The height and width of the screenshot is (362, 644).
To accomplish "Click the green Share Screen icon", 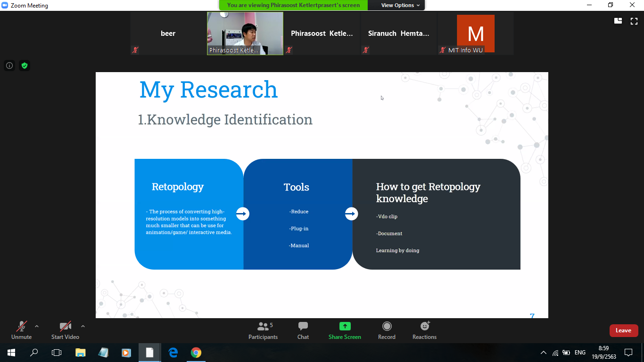I will (345, 326).
